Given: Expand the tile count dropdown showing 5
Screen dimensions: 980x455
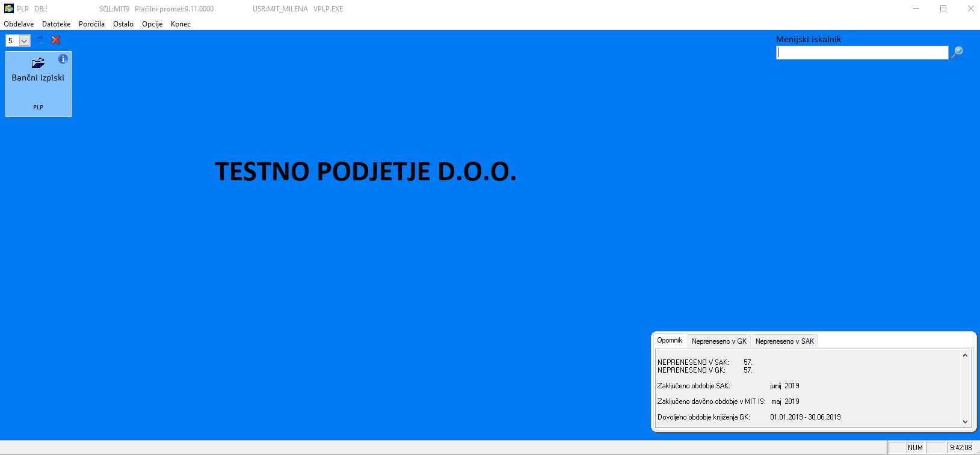Looking at the screenshot, I should point(25,41).
